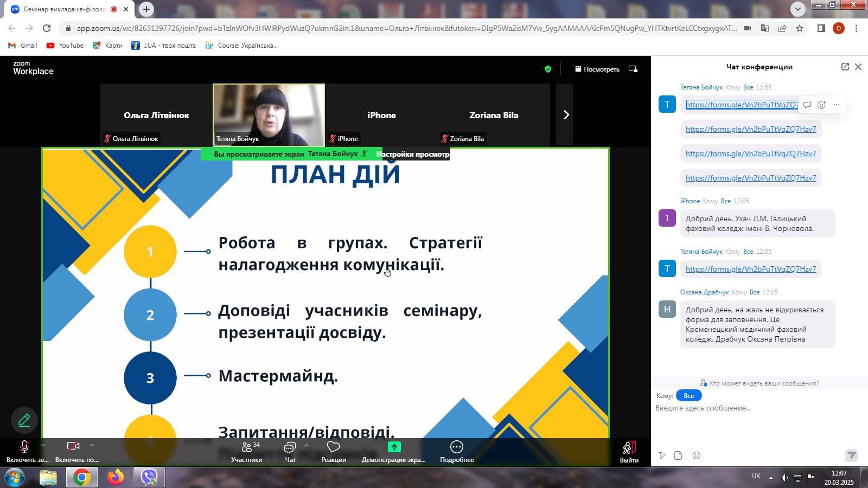Viewport: 868px width, 488px height.
Task: Turn on the video camera
Action: 73,446
